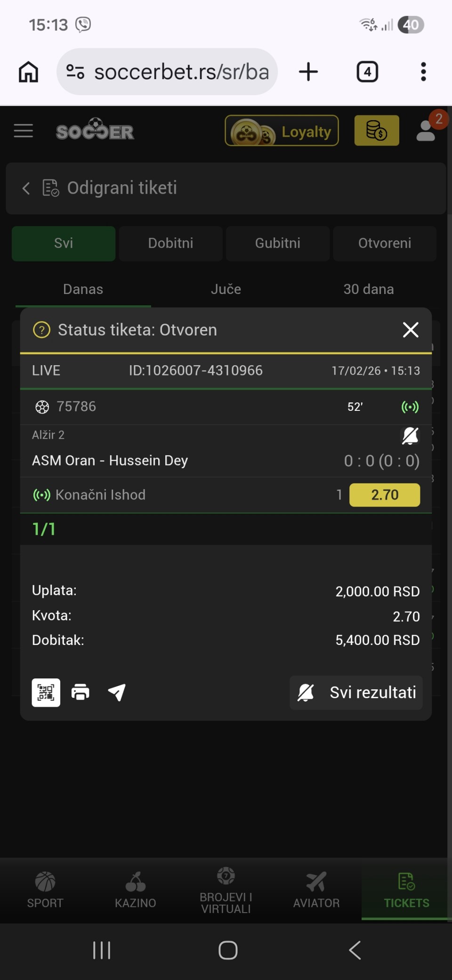Open the user profile icon
Screen dimensions: 452x980
pos(426,131)
